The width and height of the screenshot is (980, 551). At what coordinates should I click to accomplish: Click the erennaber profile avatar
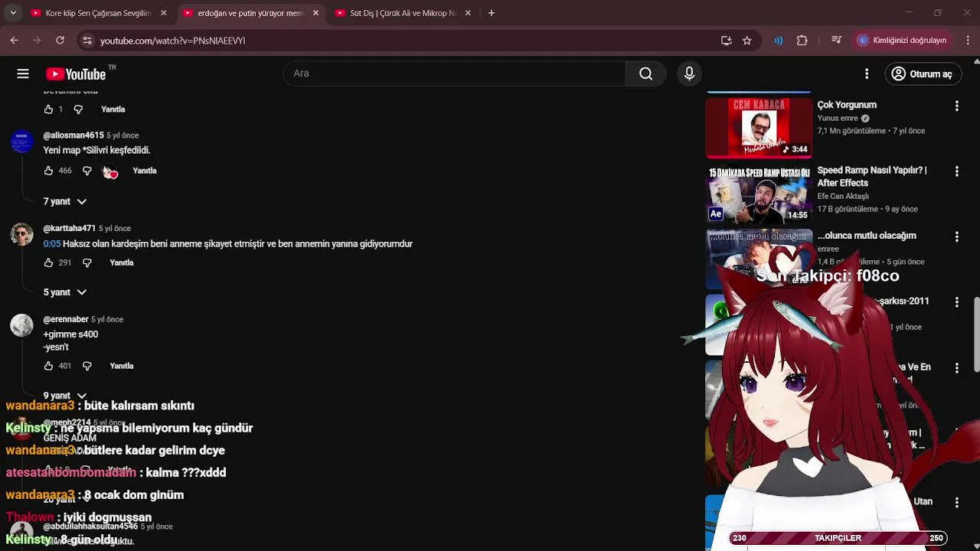point(21,325)
